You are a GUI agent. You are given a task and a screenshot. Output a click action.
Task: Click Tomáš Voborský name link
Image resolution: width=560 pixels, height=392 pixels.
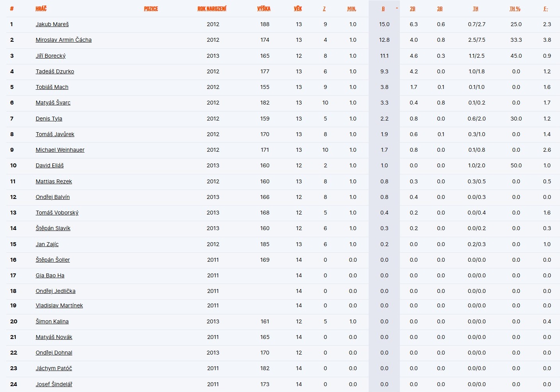[x=57, y=213]
